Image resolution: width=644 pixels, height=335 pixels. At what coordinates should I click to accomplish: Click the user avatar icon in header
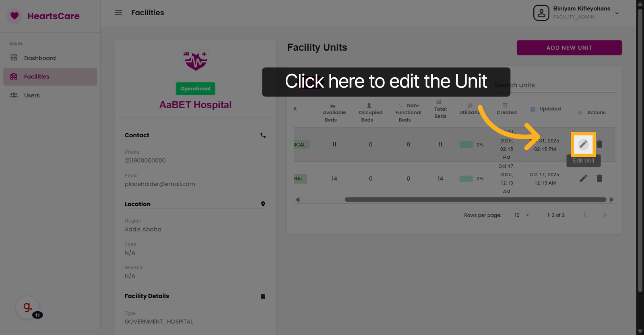coord(541,13)
